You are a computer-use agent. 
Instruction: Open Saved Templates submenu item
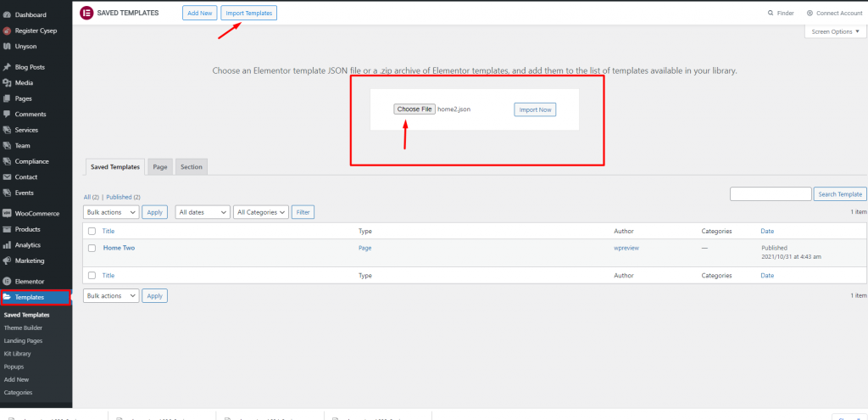[x=26, y=315]
